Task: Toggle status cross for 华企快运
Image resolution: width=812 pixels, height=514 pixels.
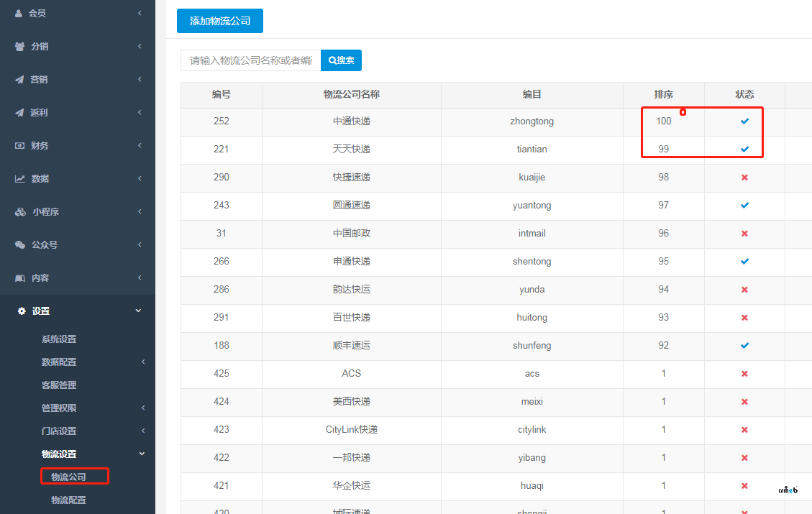Action: coord(744,485)
